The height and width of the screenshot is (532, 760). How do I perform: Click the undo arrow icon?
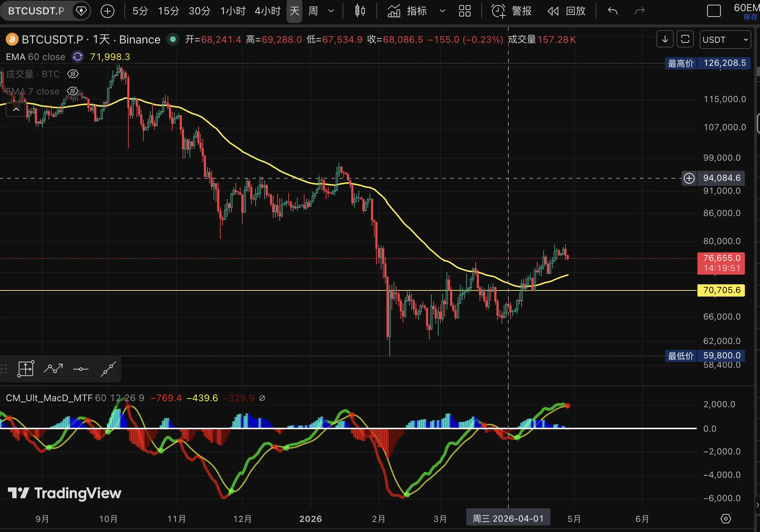pos(613,11)
